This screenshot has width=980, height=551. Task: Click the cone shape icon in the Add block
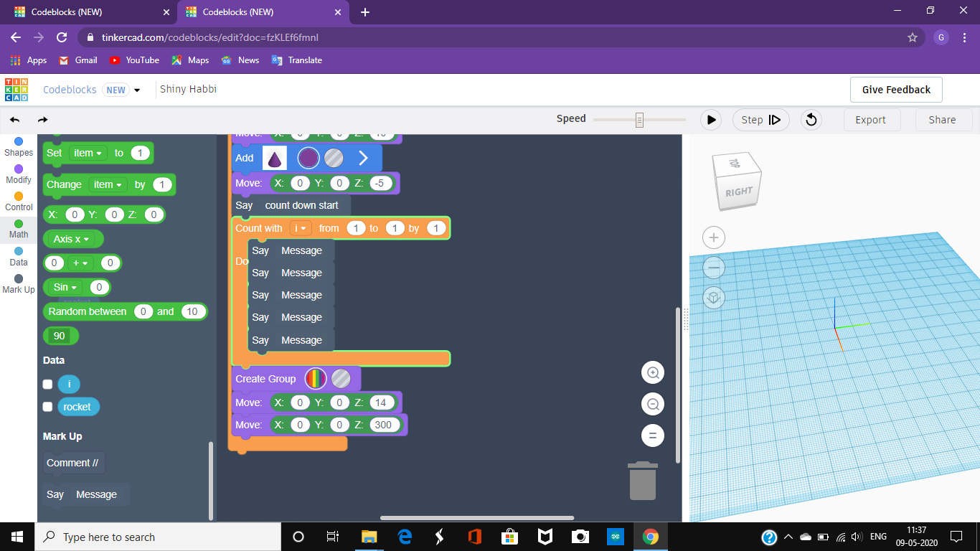coord(275,158)
